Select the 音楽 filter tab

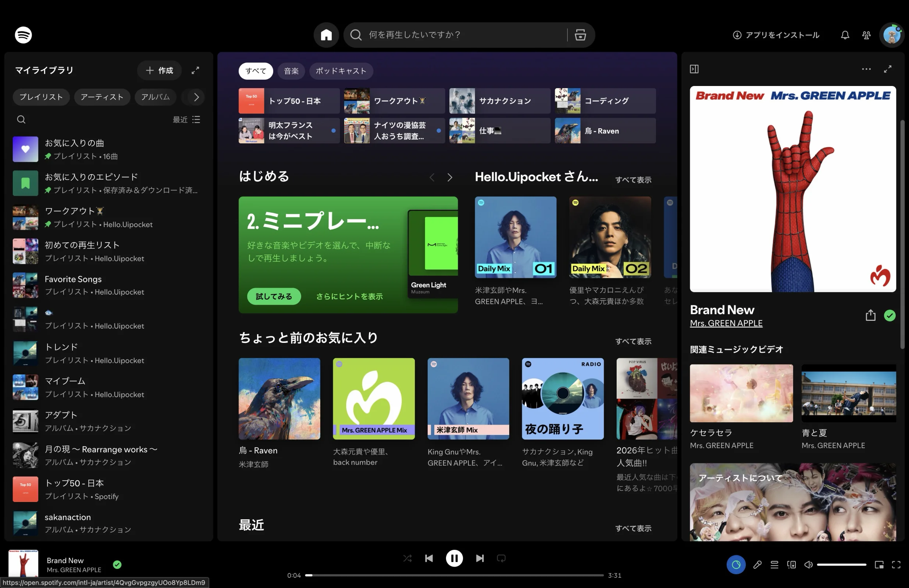pyautogui.click(x=291, y=71)
